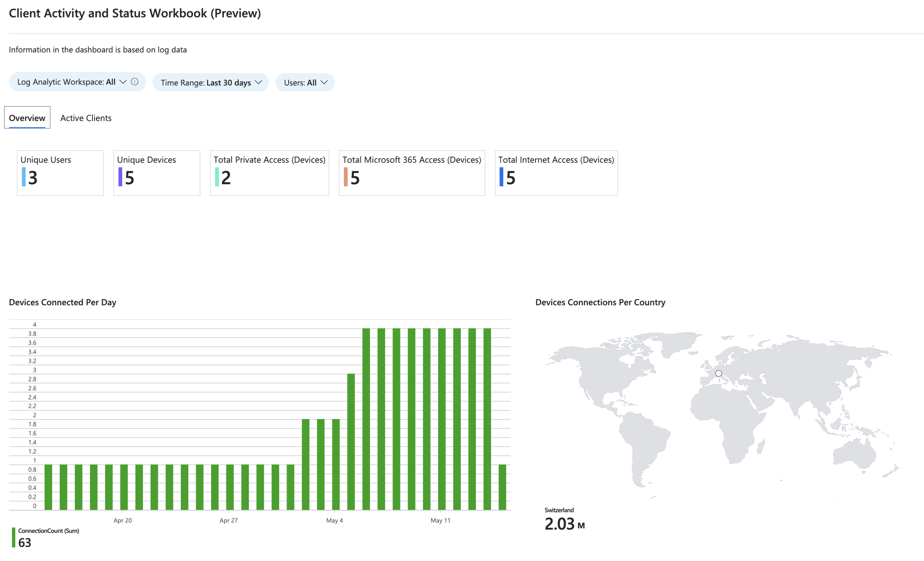Screen dimensions: 924x561
Task: Click the Switzerland 2.03 M legend value
Action: tap(564, 524)
